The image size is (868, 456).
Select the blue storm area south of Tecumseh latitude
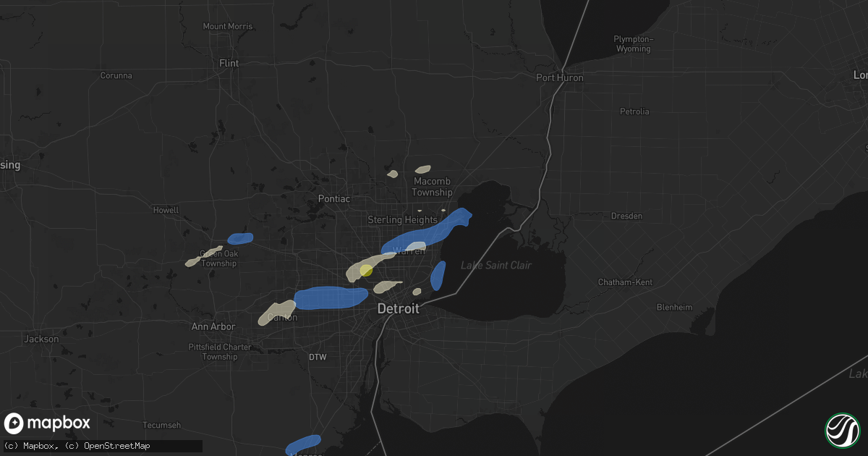pyautogui.click(x=303, y=444)
